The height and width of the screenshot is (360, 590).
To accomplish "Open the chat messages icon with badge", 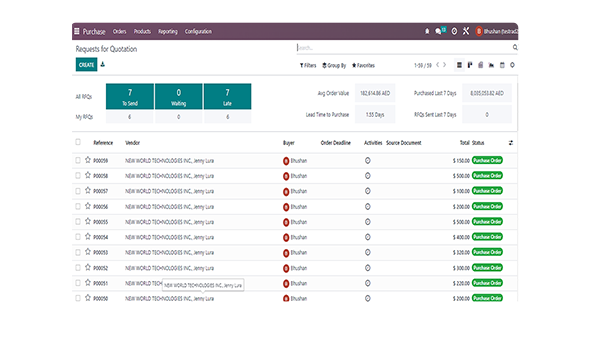I will tap(440, 31).
